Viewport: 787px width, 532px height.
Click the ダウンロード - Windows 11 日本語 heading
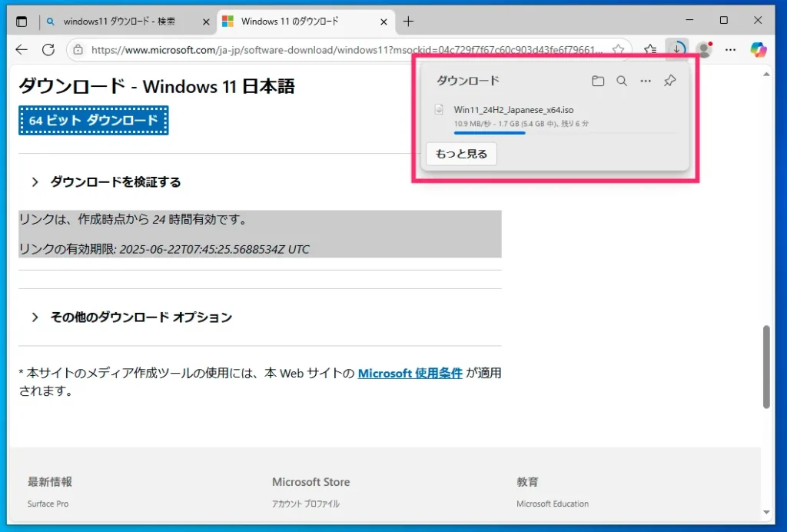pyautogui.click(x=157, y=86)
